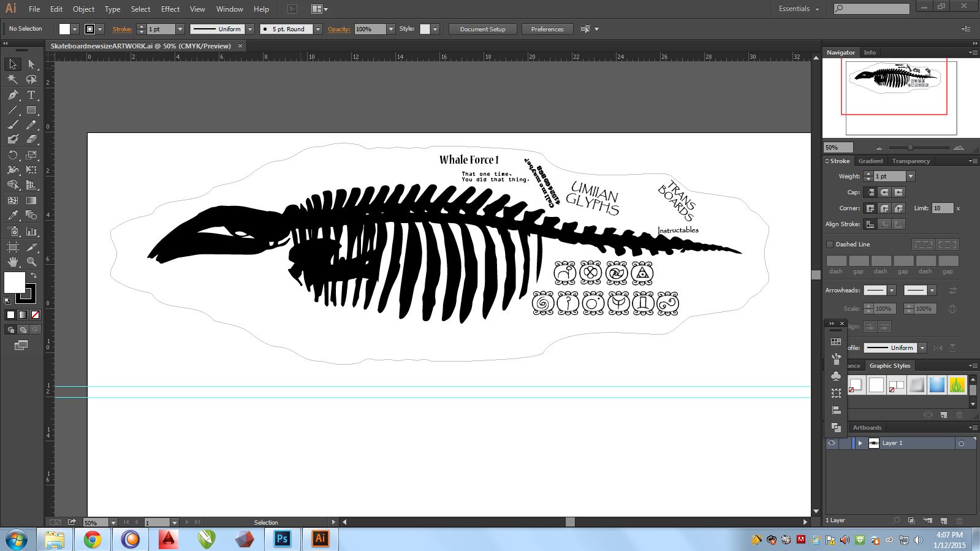The image size is (980, 551).
Task: Hide Layer 1 using eye icon
Action: click(832, 443)
